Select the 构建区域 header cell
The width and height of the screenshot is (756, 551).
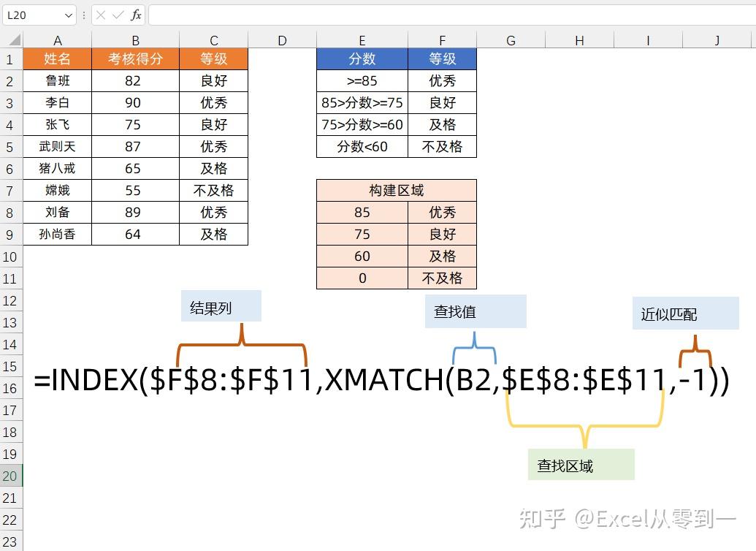click(396, 190)
